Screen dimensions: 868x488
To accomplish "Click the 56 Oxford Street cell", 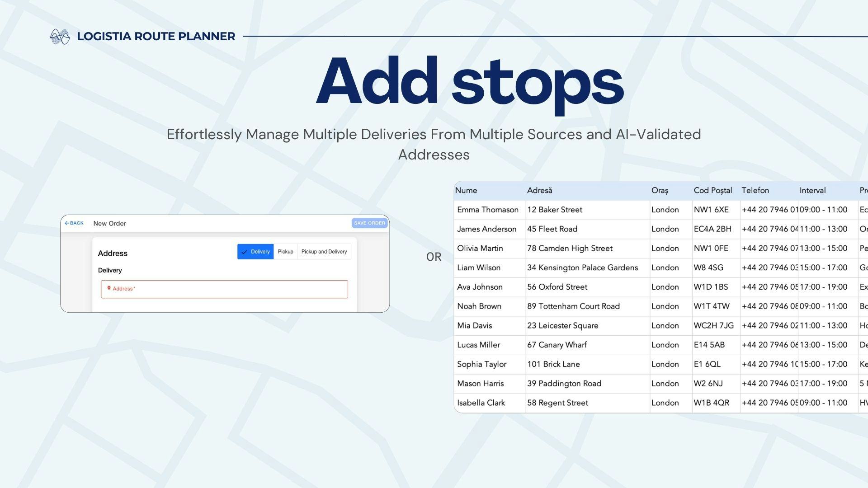I will pos(588,287).
